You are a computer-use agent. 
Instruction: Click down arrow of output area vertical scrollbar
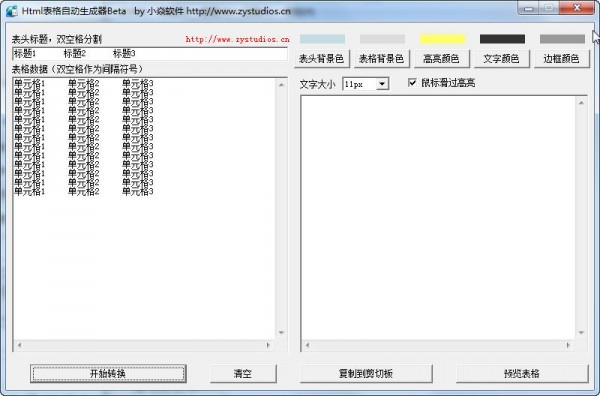[581, 332]
